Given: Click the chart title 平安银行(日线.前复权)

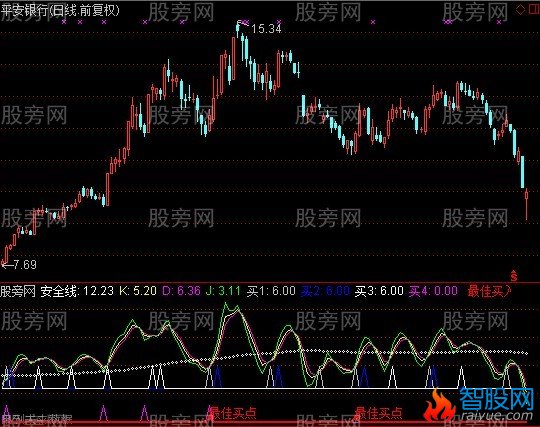Looking at the screenshot, I should point(61,11).
